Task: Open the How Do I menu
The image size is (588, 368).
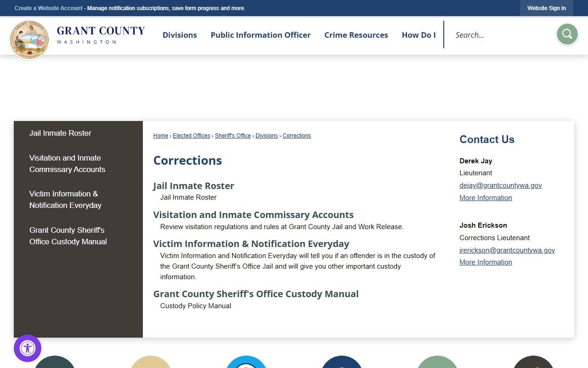Action: (418, 35)
